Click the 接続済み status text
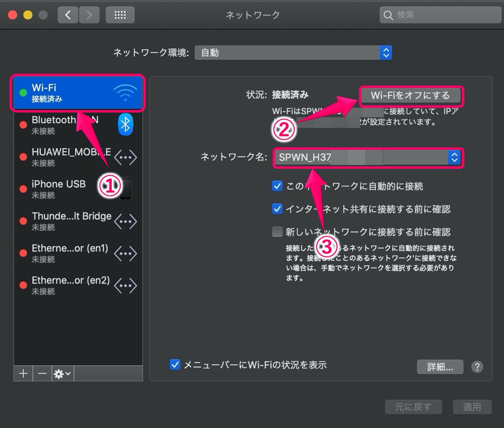 click(x=290, y=95)
